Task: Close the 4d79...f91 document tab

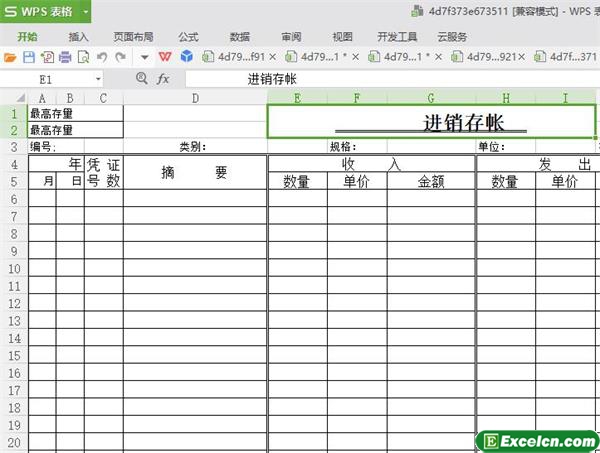Action: click(x=272, y=57)
